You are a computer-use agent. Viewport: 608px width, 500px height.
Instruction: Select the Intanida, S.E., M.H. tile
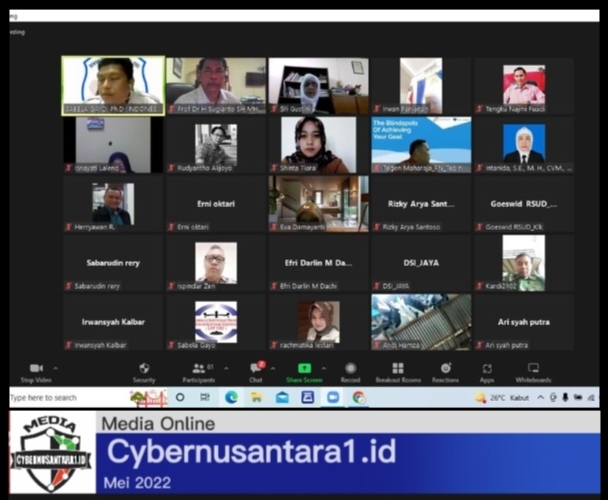click(524, 145)
